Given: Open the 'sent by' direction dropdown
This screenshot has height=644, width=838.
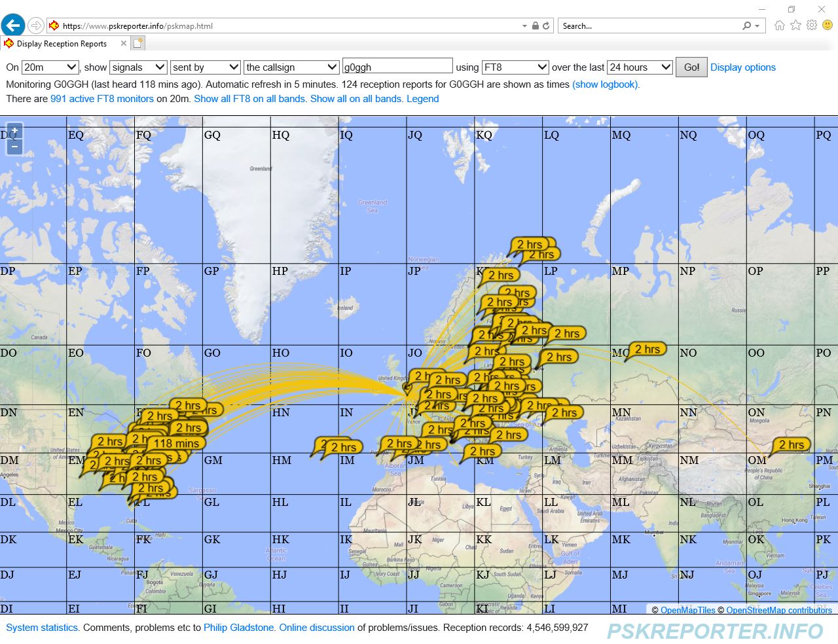Looking at the screenshot, I should pos(205,67).
